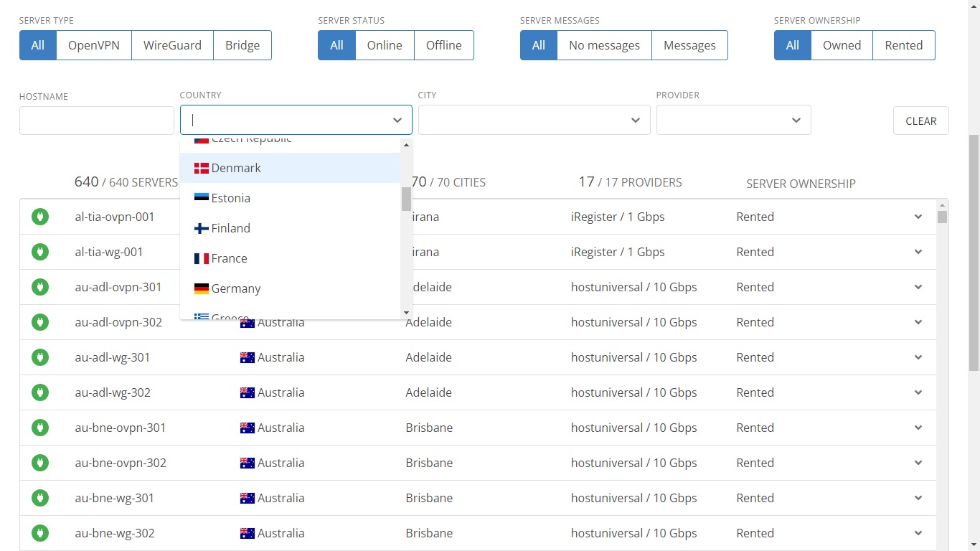The image size is (980, 551).
Task: Select Estonia from the country list
Action: (231, 198)
